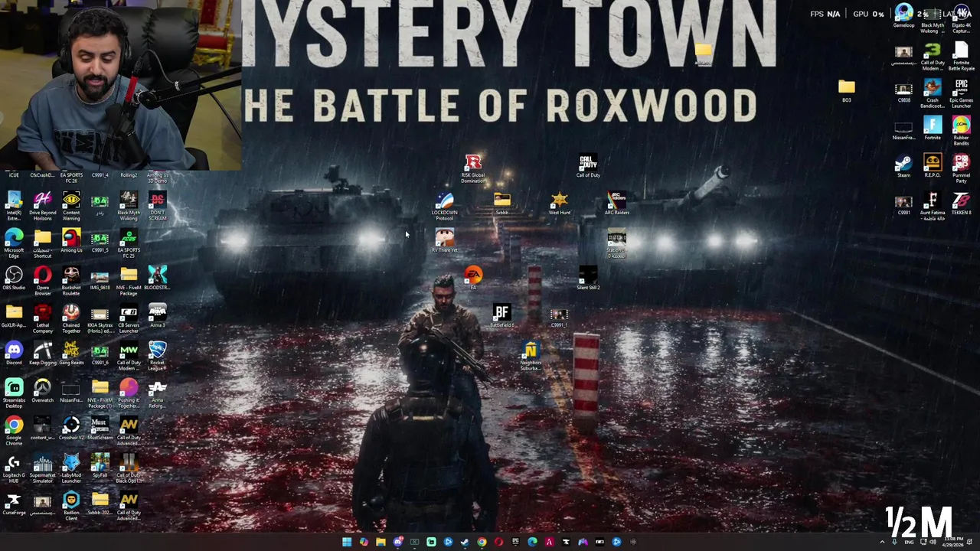Select the DON'T SCREAM desktop icon
Viewport: 980px width, 551px height.
tap(157, 207)
